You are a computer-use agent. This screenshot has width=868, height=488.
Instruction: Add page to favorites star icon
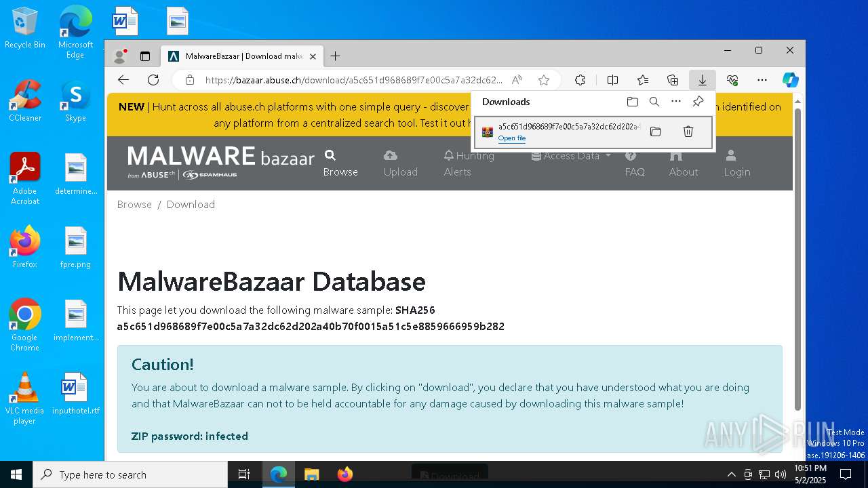[544, 80]
